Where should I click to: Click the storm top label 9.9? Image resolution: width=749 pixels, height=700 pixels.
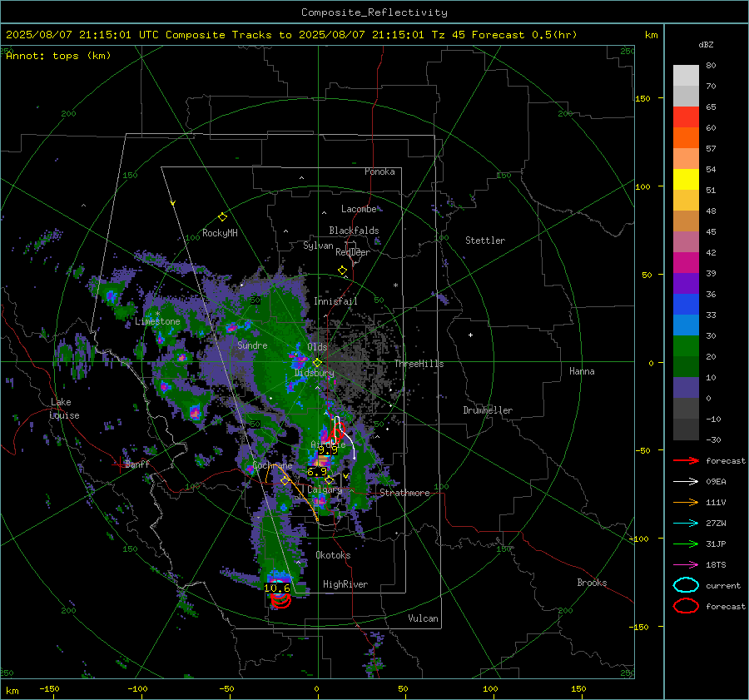pos(328,450)
